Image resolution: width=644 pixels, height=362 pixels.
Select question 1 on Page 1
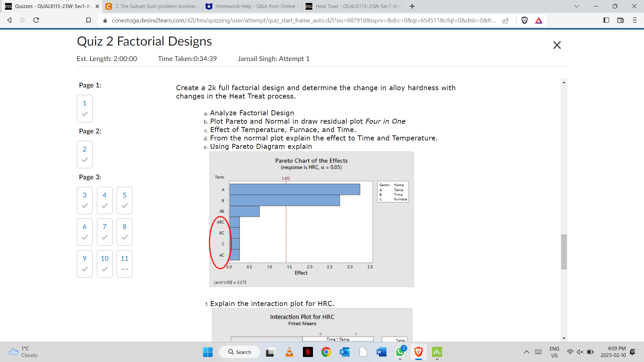point(84,109)
